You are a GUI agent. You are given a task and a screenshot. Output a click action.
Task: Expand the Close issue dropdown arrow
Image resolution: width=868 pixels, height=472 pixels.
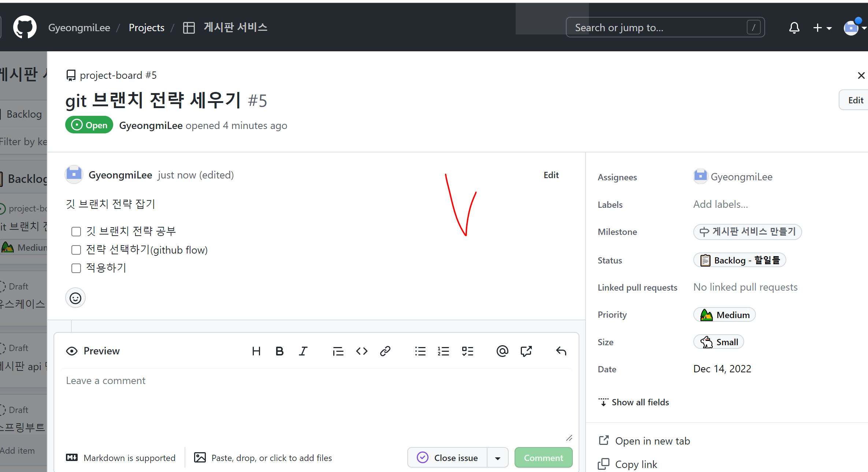pyautogui.click(x=497, y=458)
